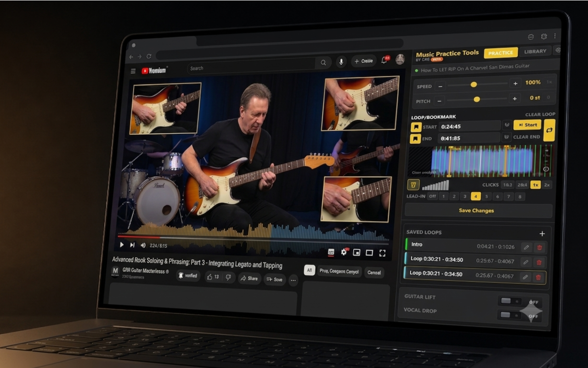The height and width of the screenshot is (368, 588).
Task: Raise pitch with the plus button
Action: point(515,98)
